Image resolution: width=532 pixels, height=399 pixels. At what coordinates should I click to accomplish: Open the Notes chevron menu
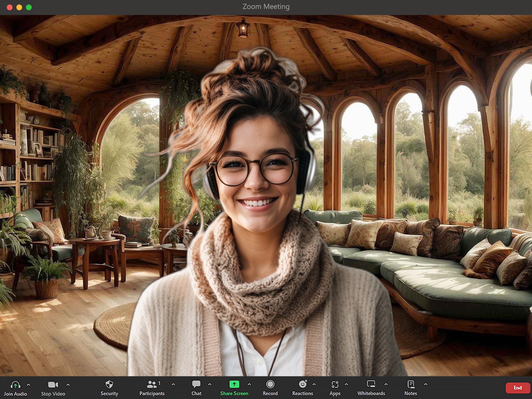pos(426,385)
